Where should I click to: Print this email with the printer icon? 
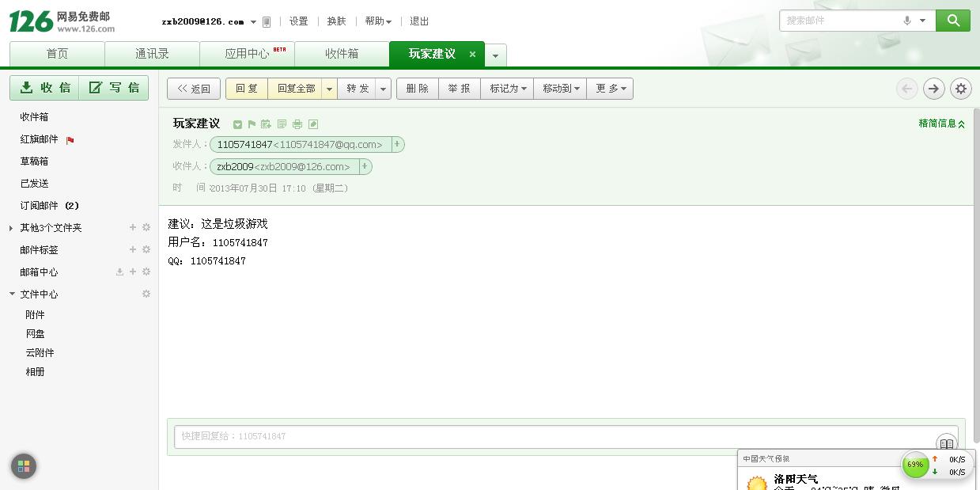click(297, 124)
